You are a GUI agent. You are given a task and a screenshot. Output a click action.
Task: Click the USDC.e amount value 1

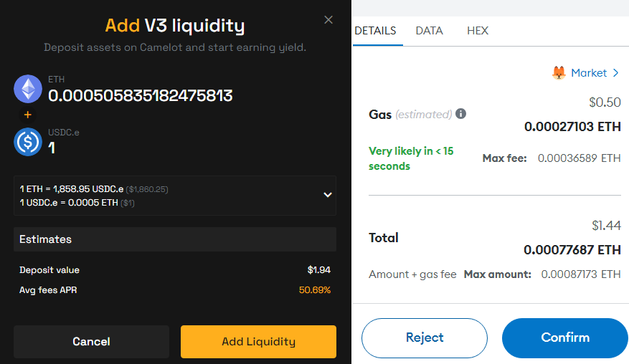(x=52, y=148)
